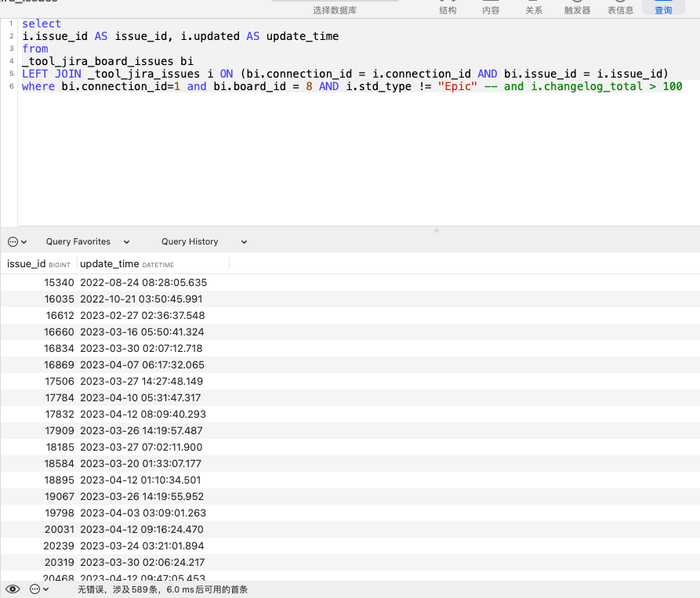This screenshot has height=598, width=700.
Task: Switch to the 关系 tab
Action: point(534,7)
